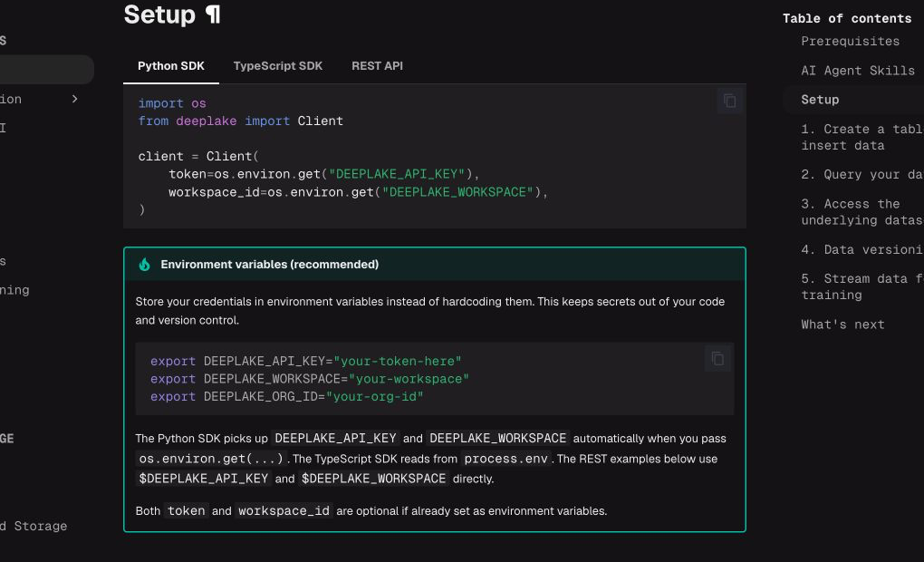Go to '3. Access the underlying' section
924x562 pixels.
coord(862,212)
